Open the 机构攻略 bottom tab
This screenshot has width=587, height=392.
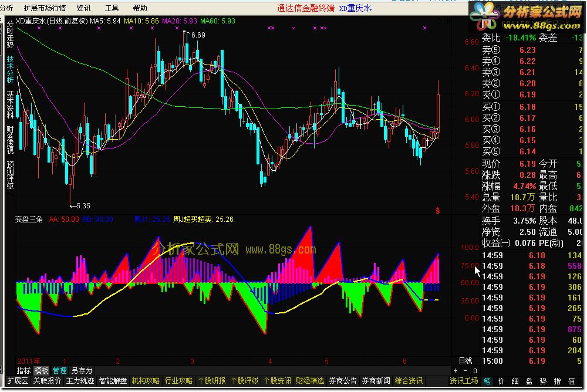coord(146,381)
